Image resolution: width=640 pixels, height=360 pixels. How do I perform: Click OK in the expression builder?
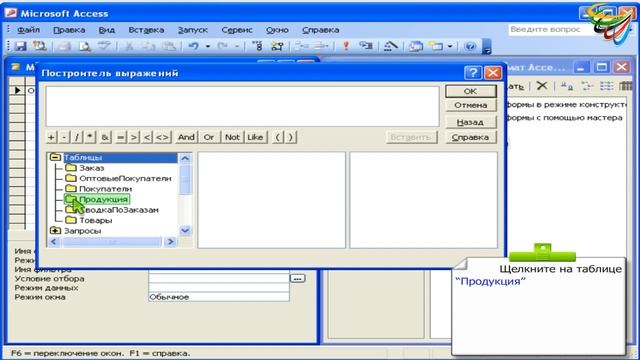pyautogui.click(x=471, y=91)
